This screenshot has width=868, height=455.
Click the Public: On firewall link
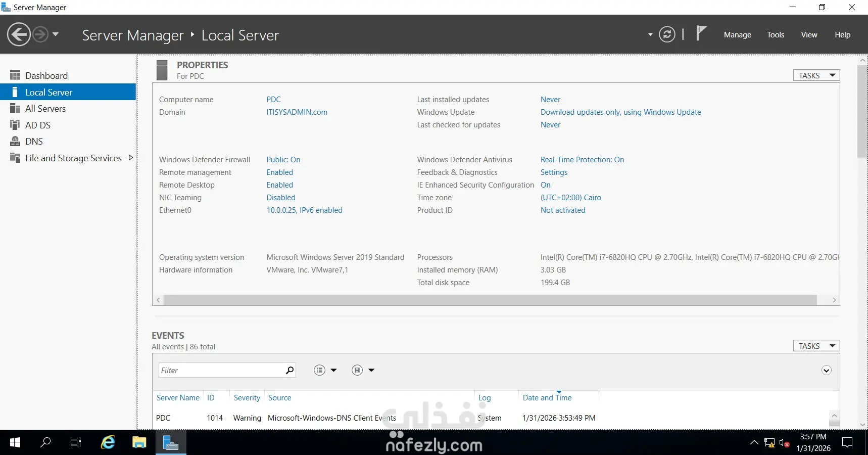click(283, 160)
